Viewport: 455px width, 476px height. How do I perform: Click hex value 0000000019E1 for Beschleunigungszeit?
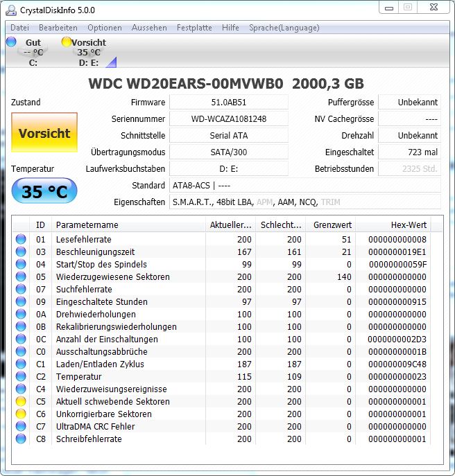click(397, 252)
